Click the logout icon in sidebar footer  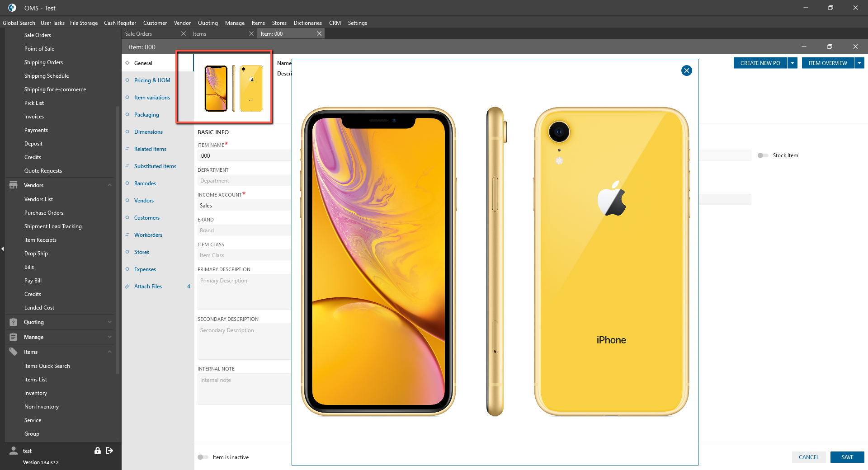click(x=109, y=451)
